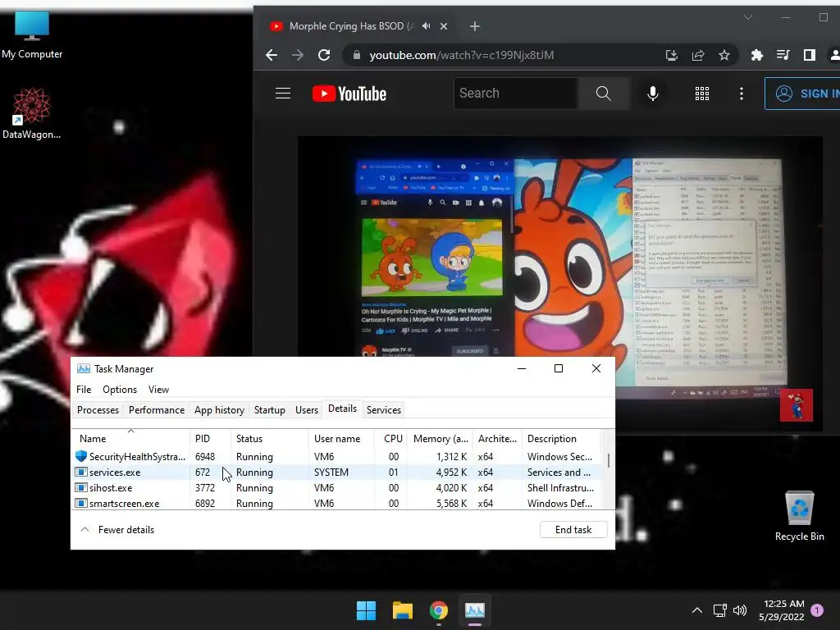The height and width of the screenshot is (630, 840).
Task: Open clock and date 12:25 AM
Action: [782, 610]
